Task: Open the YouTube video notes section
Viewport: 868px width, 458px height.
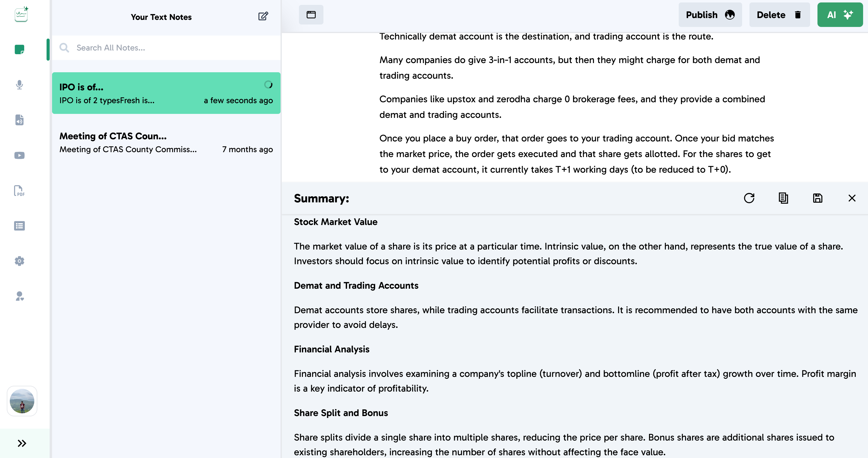Action: 20,155
